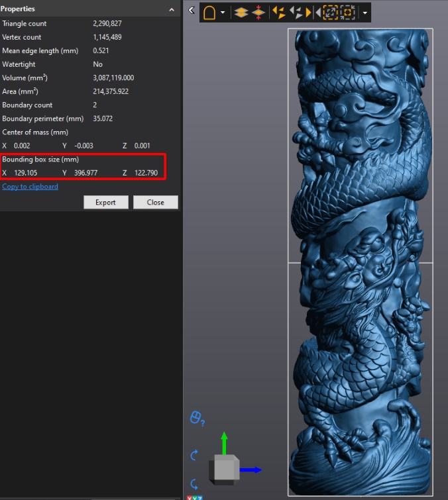Click the orange stacked layers icon
Image resolution: width=448 pixels, height=500 pixels.
coord(241,12)
